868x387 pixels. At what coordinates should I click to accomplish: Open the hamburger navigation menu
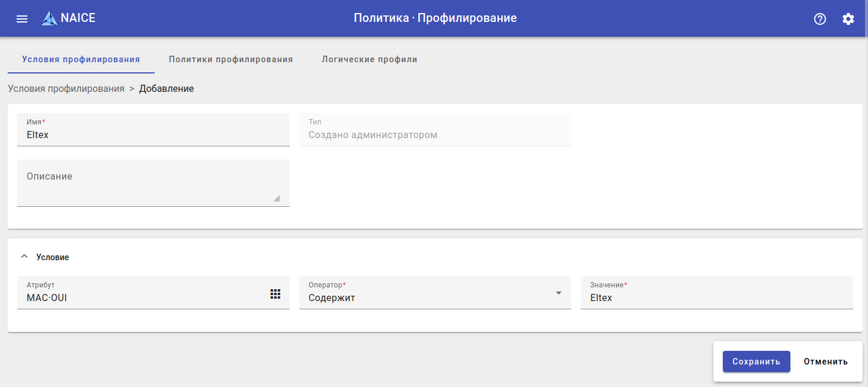pos(22,19)
